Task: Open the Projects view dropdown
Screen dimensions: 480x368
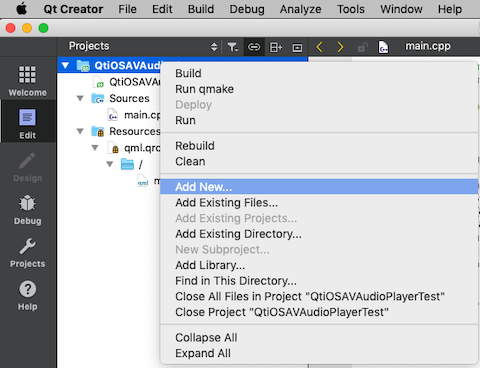Action: pos(214,47)
